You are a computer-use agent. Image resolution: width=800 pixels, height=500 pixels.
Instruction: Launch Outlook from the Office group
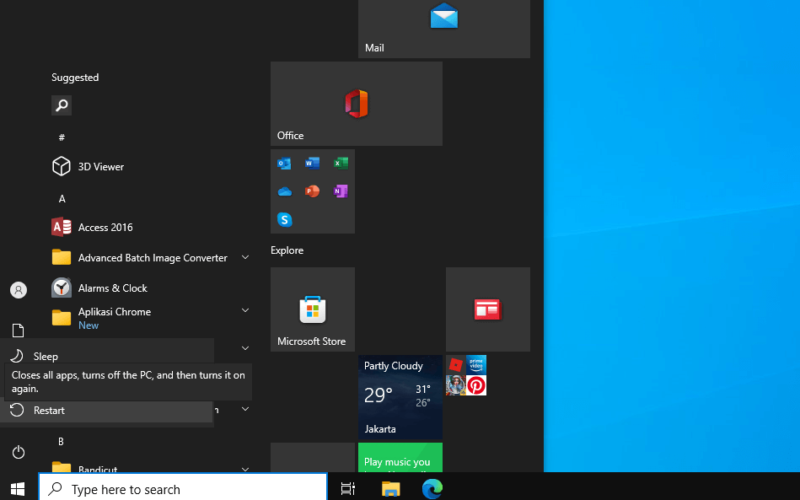284,163
